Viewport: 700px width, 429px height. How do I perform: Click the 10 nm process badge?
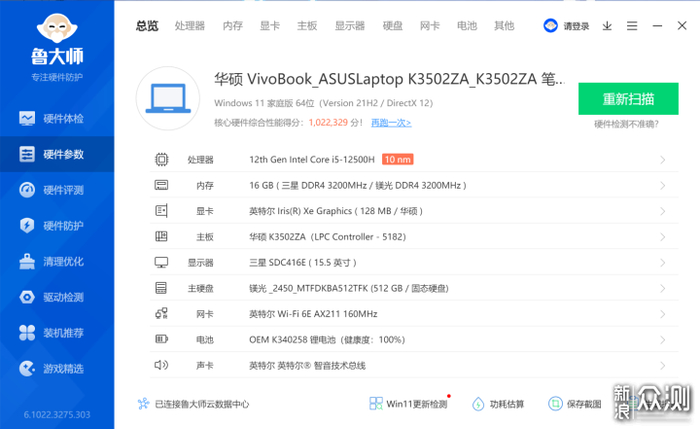coord(398,159)
